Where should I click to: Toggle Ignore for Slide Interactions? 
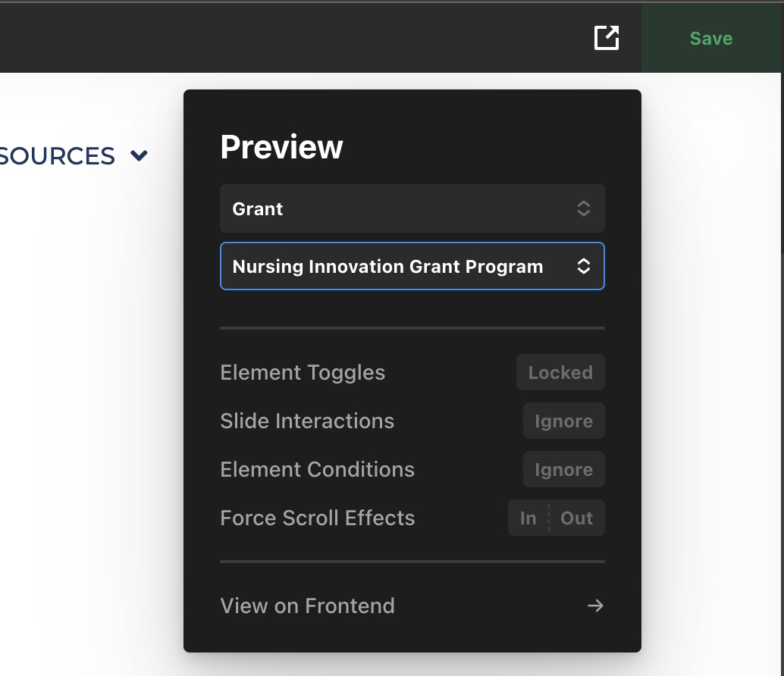click(x=563, y=421)
